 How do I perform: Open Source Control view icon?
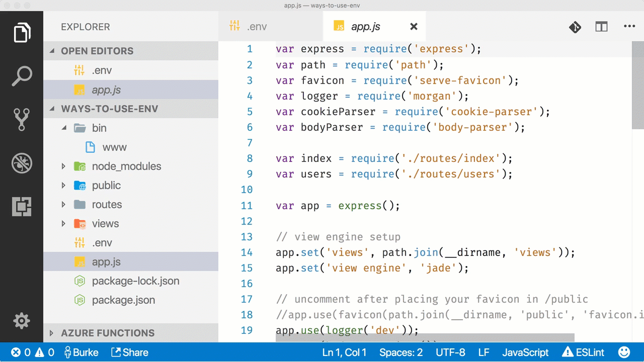tap(22, 120)
